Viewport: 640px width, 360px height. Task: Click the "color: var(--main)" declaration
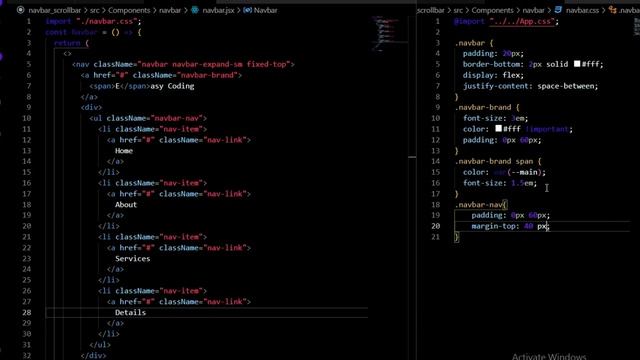504,172
